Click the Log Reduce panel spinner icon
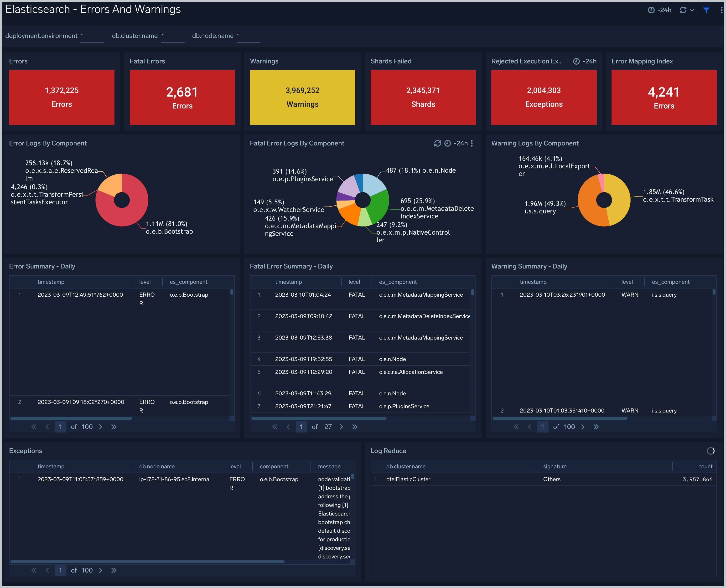Viewport: 726px width, 588px height. tap(710, 451)
